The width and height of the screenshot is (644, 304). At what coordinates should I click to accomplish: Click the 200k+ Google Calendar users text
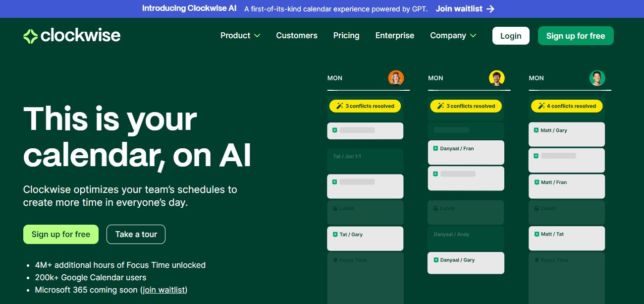coord(91,277)
